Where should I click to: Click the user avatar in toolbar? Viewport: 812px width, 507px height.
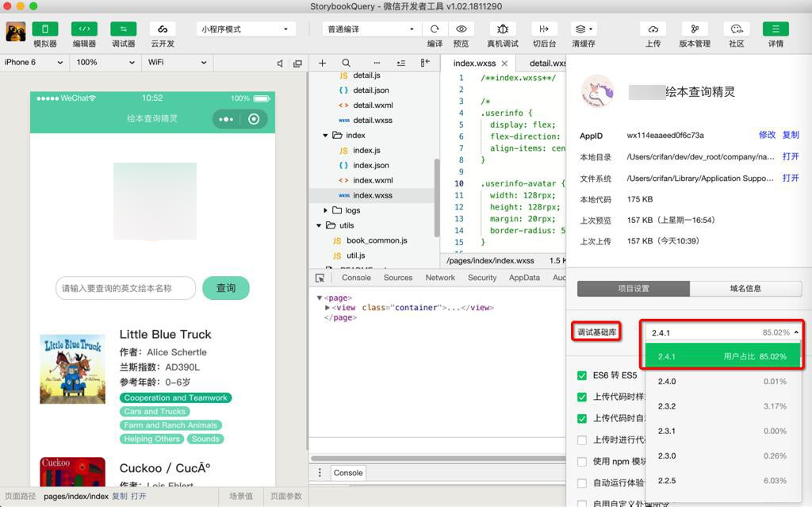pos(16,32)
